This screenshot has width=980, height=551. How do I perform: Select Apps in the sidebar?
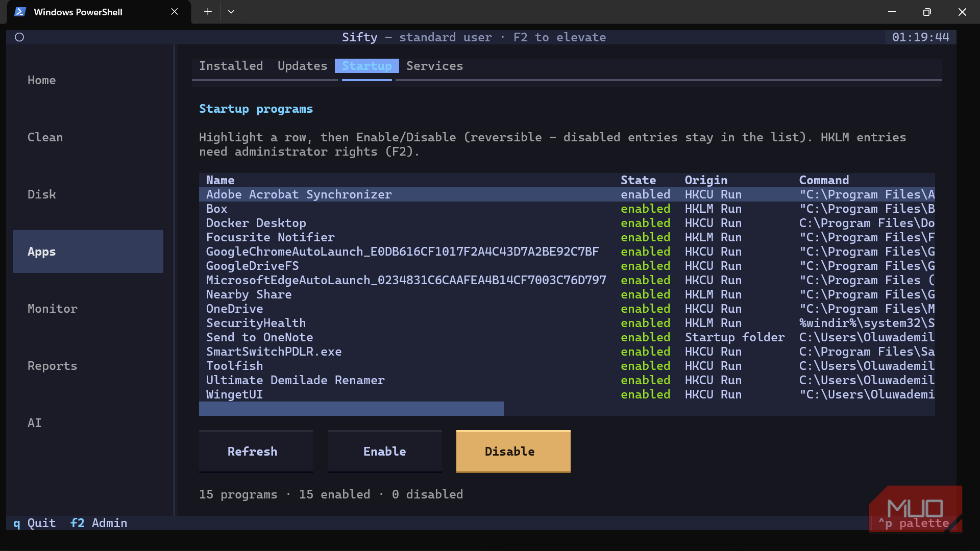point(88,252)
